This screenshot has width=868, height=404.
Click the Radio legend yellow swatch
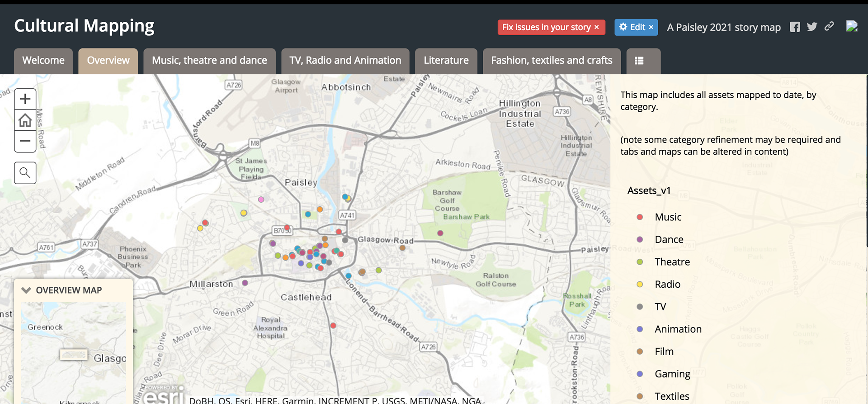point(640,284)
